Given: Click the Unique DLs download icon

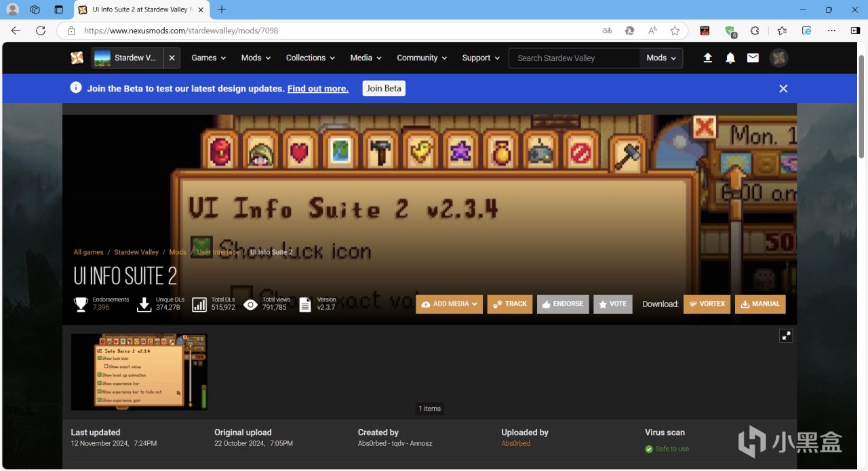Looking at the screenshot, I should coord(144,304).
